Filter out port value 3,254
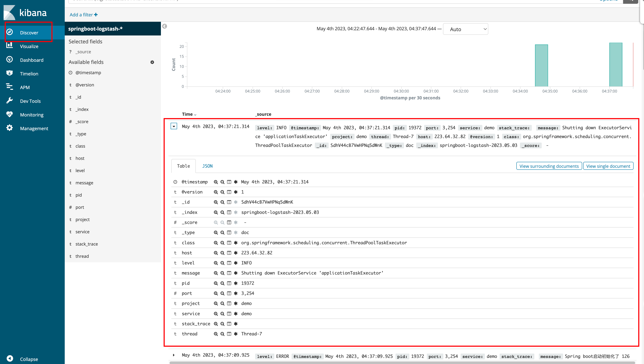This screenshot has width=644, height=364. click(x=222, y=293)
